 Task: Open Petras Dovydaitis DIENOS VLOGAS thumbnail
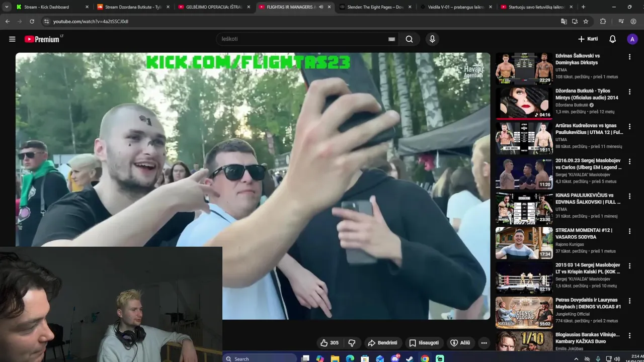[524, 312]
